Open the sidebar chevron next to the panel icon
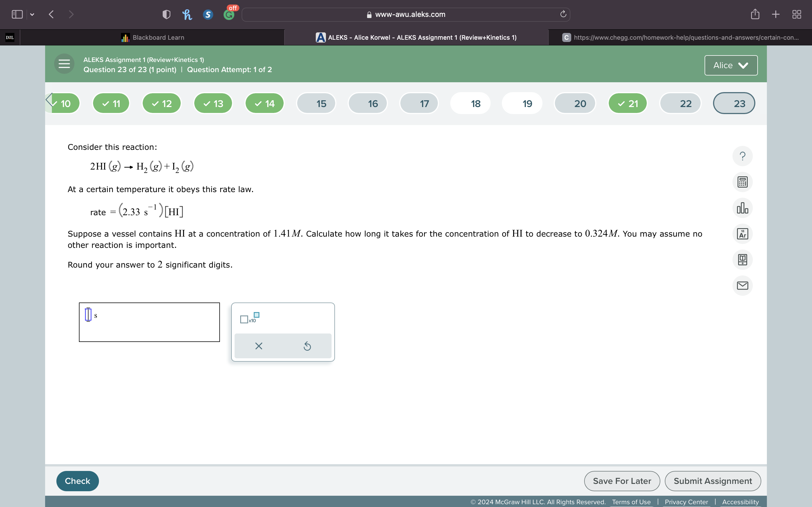 (32, 14)
